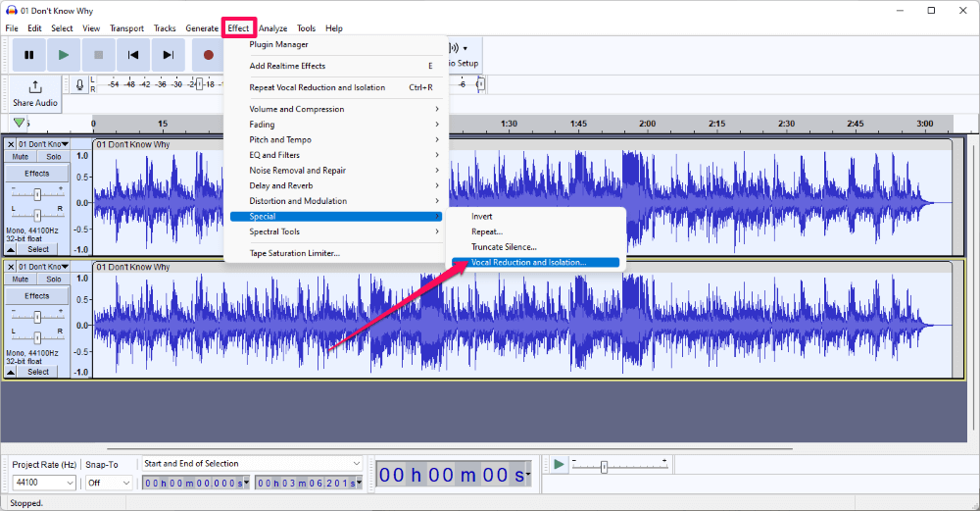Expand Delay and Reverb submenu
This screenshot has width=980, height=511.
[x=336, y=185]
